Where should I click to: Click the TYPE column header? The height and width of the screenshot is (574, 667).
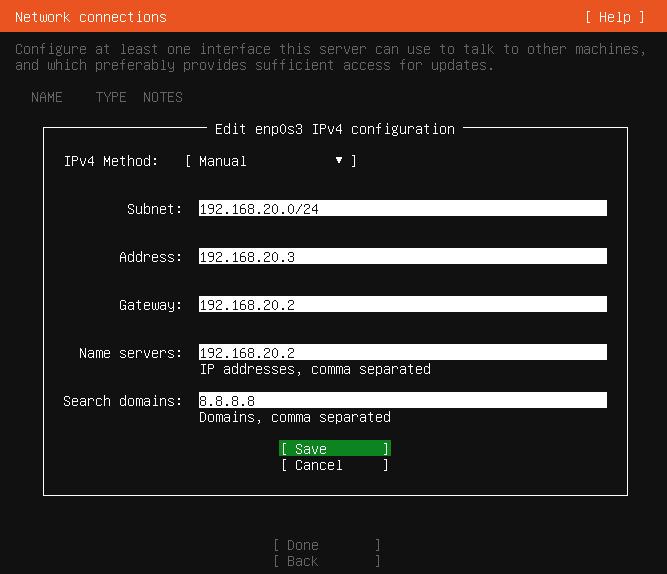[x=111, y=97]
